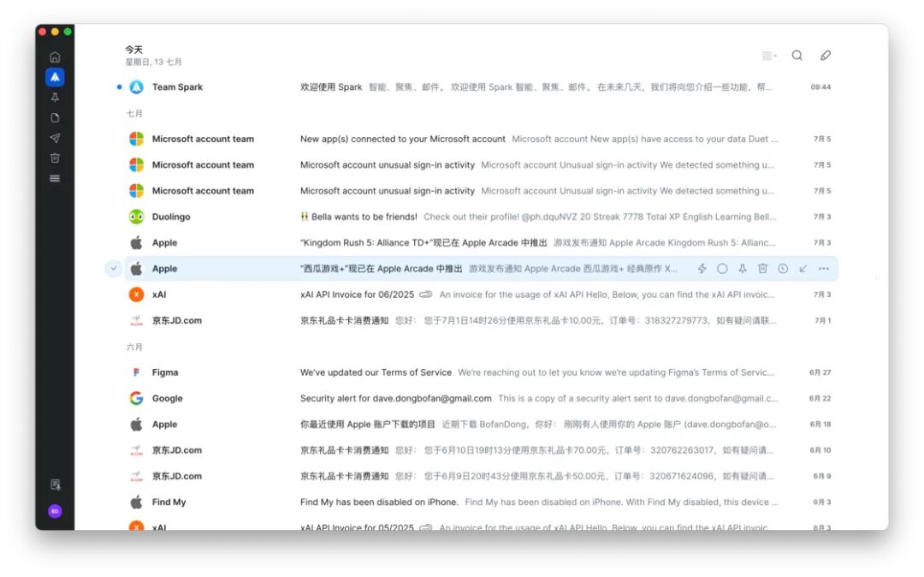Open the 京东JD.com email dated 6月 10

coord(481,450)
